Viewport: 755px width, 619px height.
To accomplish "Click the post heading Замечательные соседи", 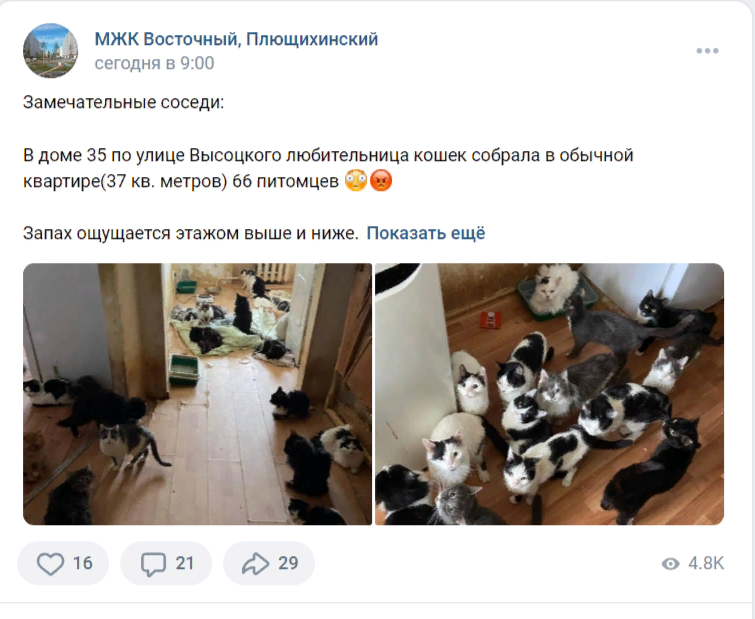I will click(x=123, y=103).
